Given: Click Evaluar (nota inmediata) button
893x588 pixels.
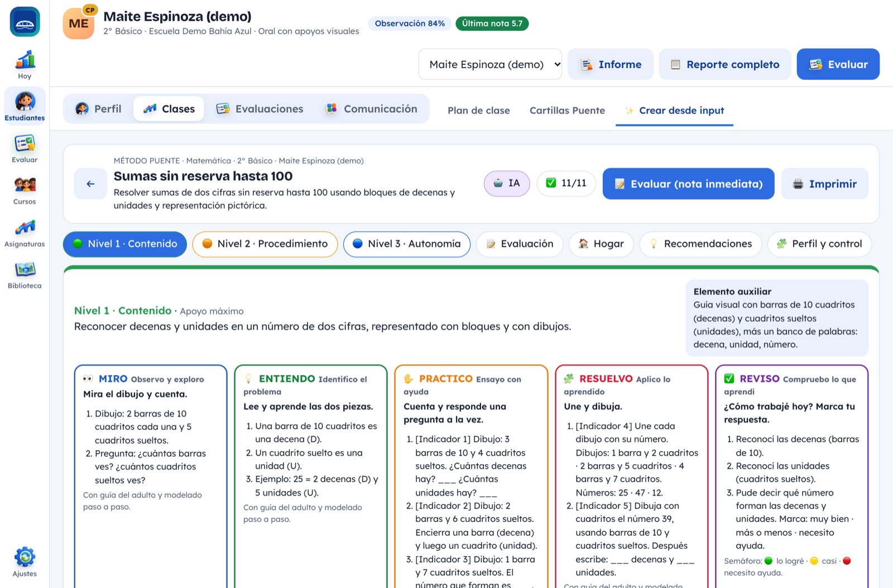Looking at the screenshot, I should click(x=688, y=184).
